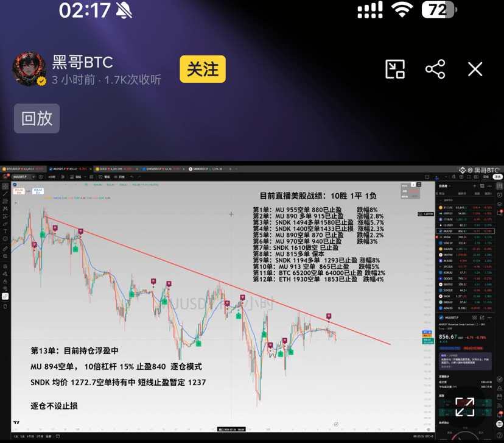
Task: Click the go-to-date calendar icon
Action: (x=58, y=436)
